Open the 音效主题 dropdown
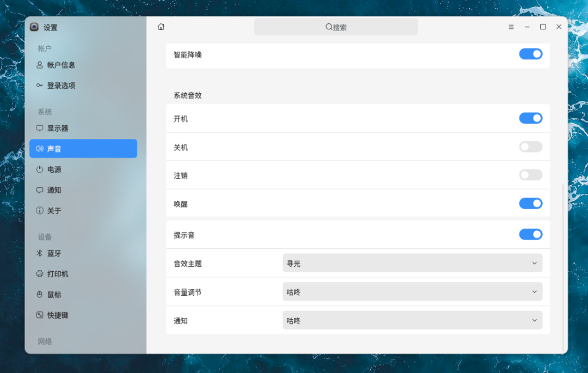This screenshot has height=373, width=588. pyautogui.click(x=412, y=263)
